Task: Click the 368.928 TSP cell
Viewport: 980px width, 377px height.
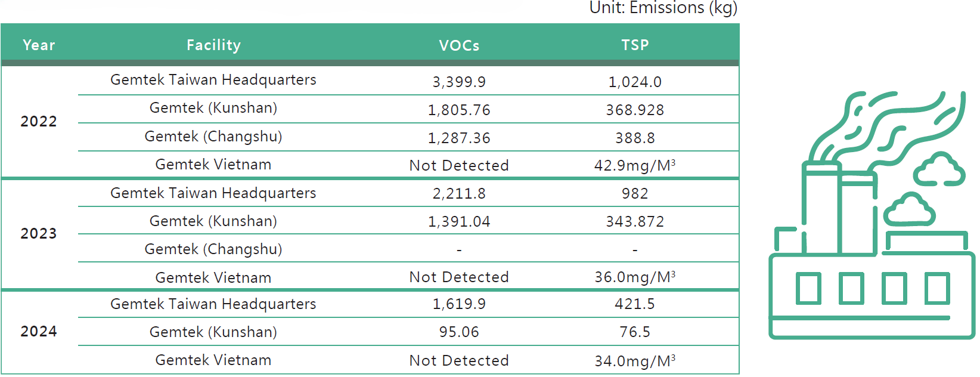Action: coord(635,110)
